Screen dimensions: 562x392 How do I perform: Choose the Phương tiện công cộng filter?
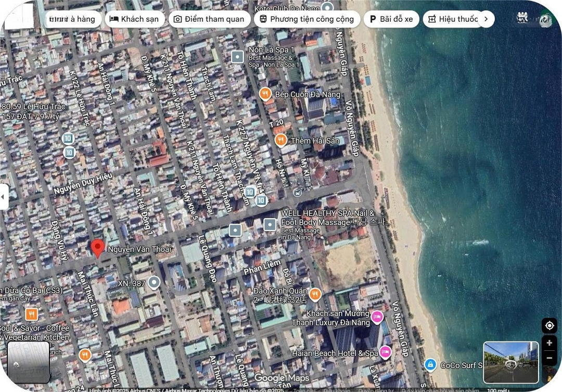[x=306, y=19]
